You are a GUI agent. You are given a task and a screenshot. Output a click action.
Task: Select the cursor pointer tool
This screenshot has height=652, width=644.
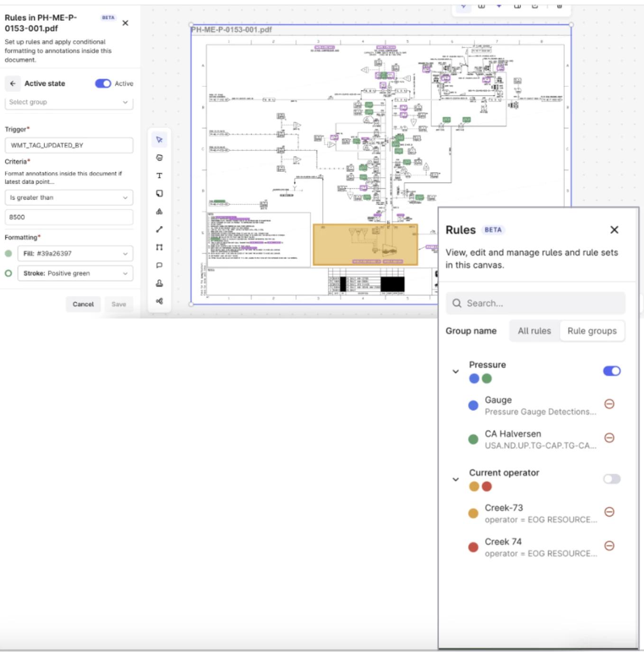click(x=159, y=140)
